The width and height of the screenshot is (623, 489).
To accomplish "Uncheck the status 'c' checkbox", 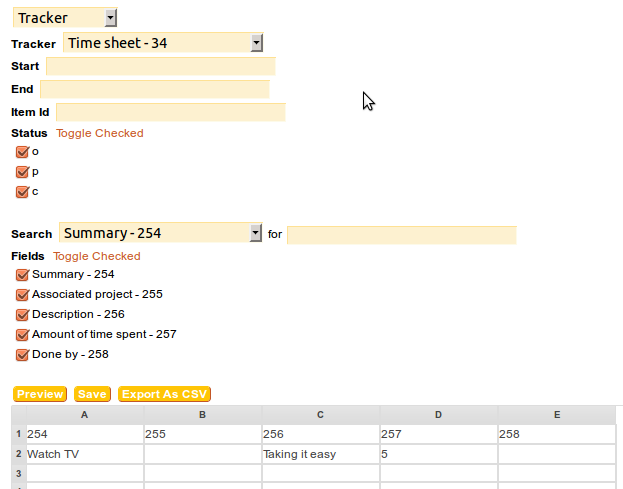I will 22,192.
